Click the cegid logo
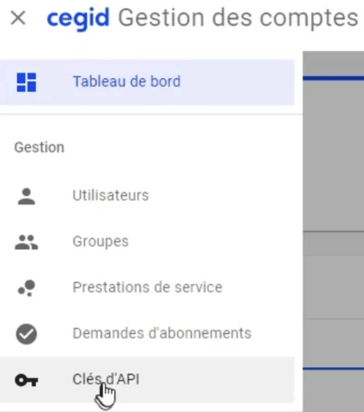This screenshot has width=364, height=412. (x=78, y=18)
